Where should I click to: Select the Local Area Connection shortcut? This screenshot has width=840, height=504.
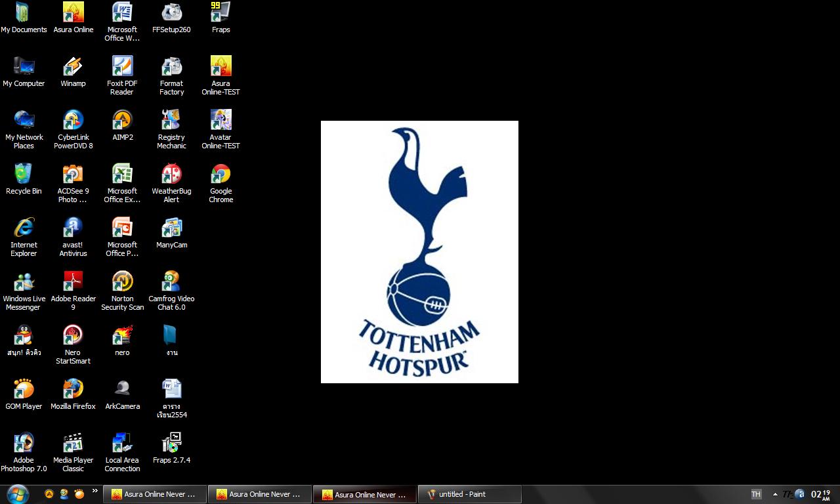[x=122, y=452]
